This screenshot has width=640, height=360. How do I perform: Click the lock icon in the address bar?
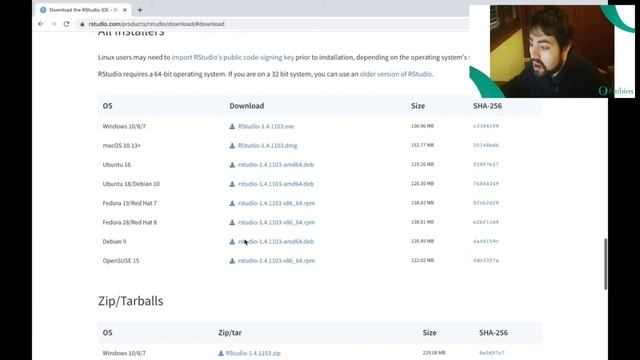pos(82,24)
